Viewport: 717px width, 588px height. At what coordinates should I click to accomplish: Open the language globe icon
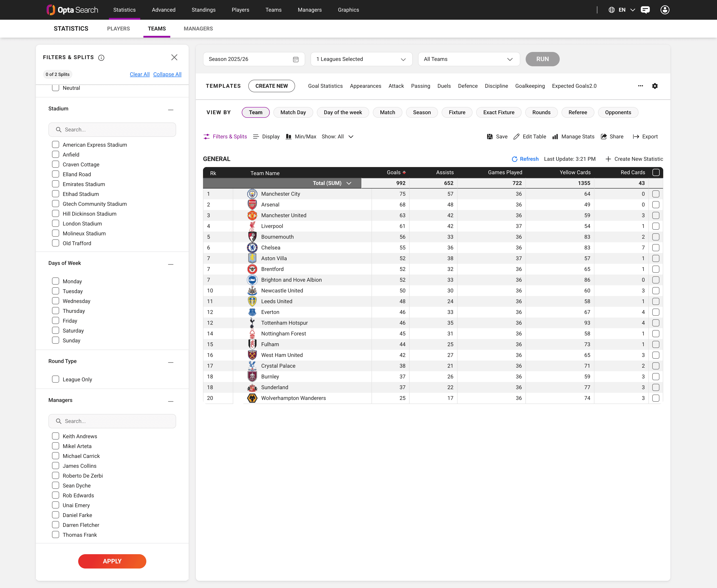612,10
